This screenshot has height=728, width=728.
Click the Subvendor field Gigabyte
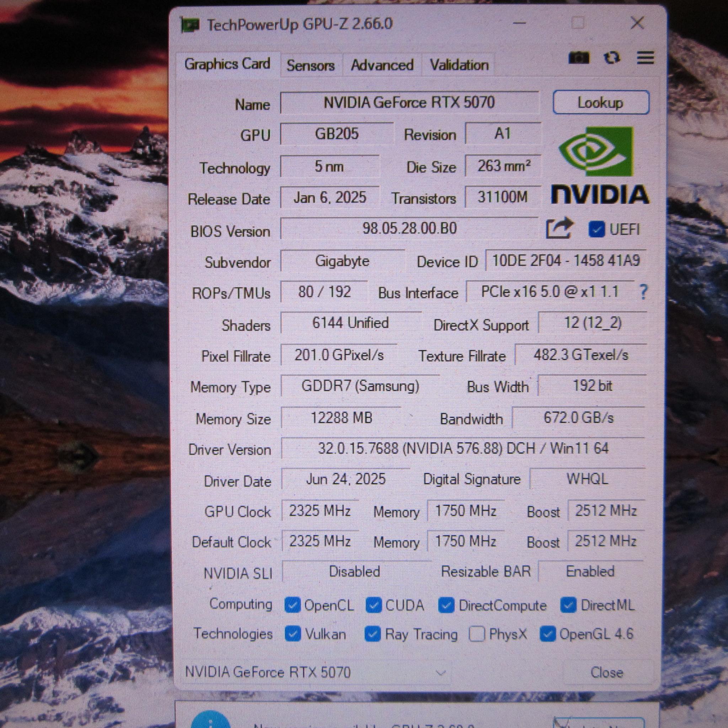click(x=343, y=261)
